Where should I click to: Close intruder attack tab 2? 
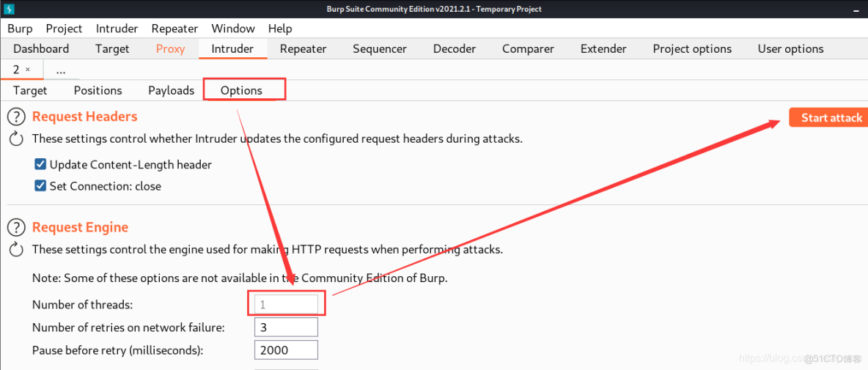coord(28,70)
